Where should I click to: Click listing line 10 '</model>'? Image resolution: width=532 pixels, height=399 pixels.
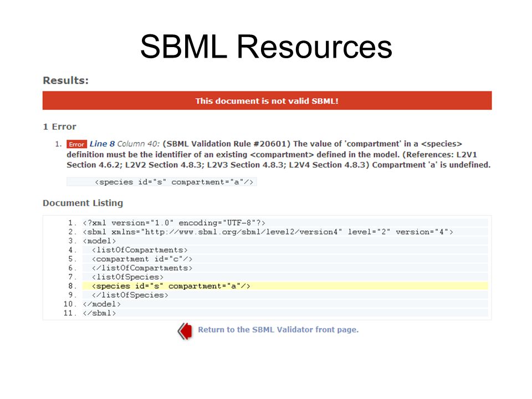pos(285,304)
